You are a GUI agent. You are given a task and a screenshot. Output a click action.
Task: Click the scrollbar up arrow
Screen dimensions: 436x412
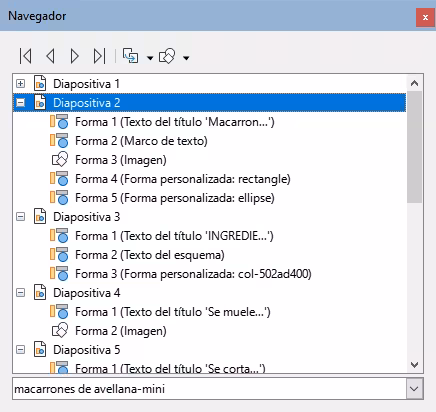[414, 83]
